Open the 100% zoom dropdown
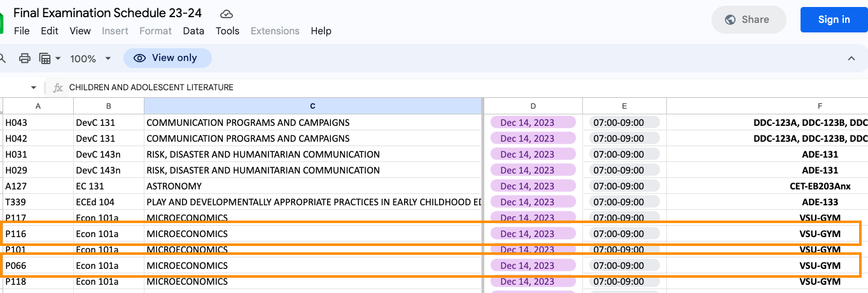The width and height of the screenshot is (868, 293). tap(90, 58)
